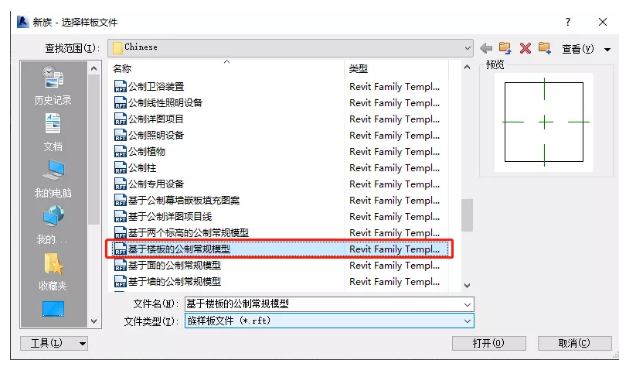The height and width of the screenshot is (368, 631).
Task: Go up one folder level icon
Action: [505, 48]
